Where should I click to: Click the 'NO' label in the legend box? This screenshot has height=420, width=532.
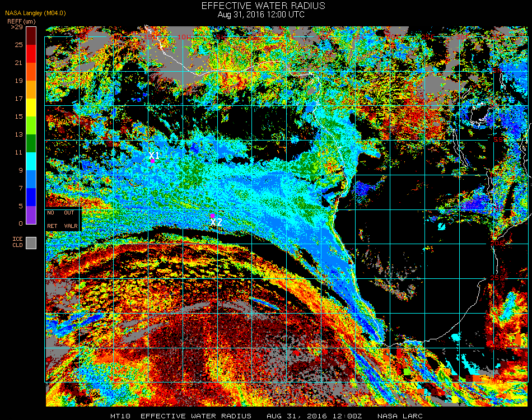coord(50,213)
